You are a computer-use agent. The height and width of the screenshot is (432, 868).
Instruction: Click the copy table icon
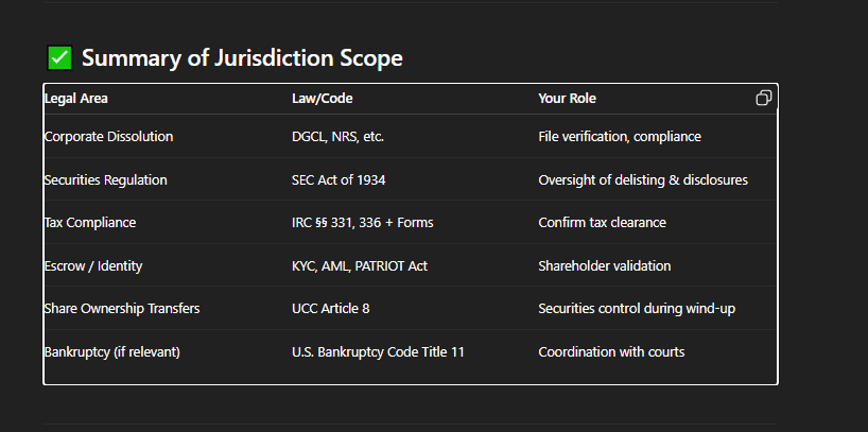764,98
